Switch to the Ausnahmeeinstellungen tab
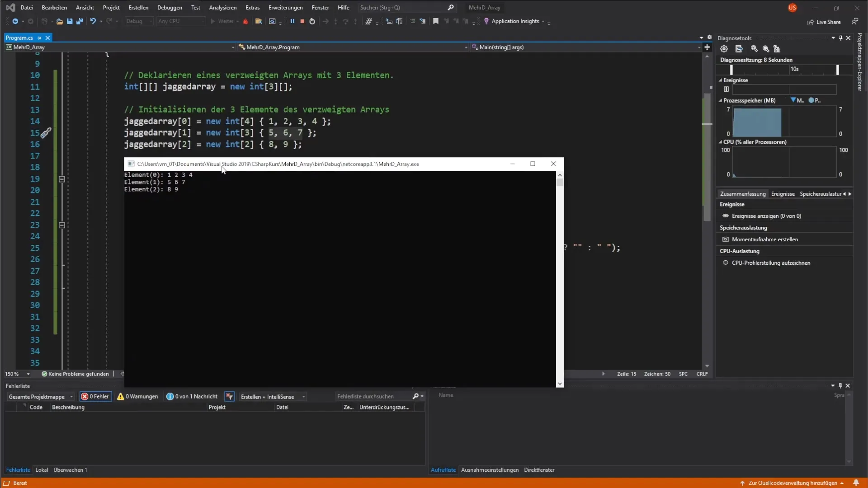868x488 pixels. [490, 470]
